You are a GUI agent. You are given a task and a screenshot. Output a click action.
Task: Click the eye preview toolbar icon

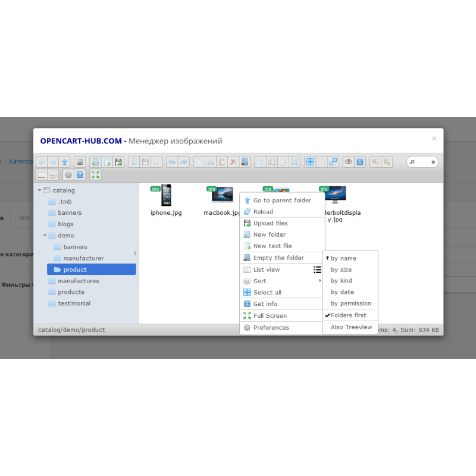[349, 162]
